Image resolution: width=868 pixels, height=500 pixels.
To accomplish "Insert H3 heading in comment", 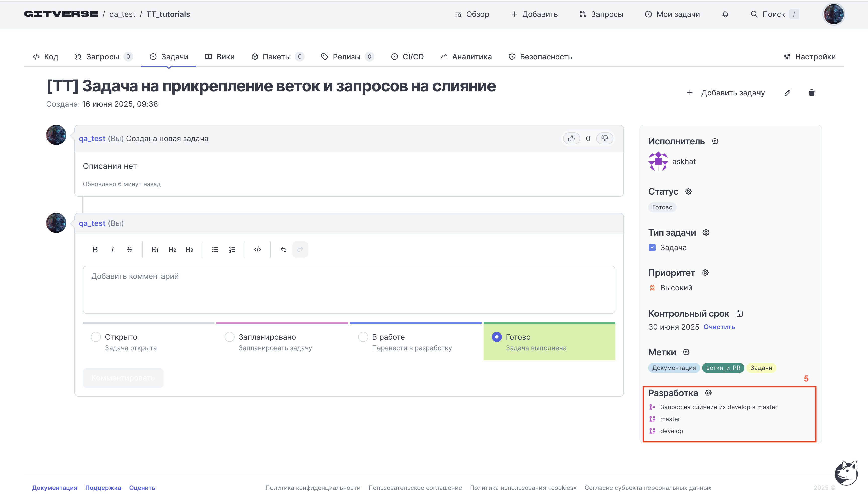I will point(189,250).
